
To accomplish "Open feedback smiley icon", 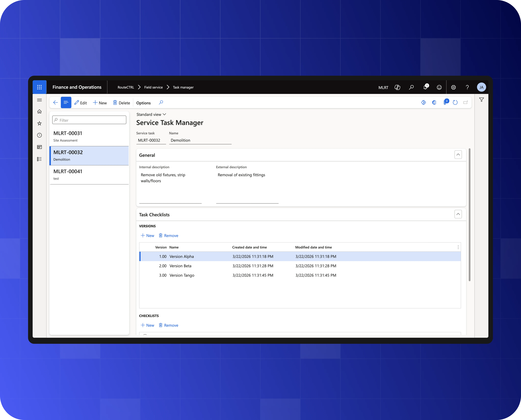I will click(439, 87).
